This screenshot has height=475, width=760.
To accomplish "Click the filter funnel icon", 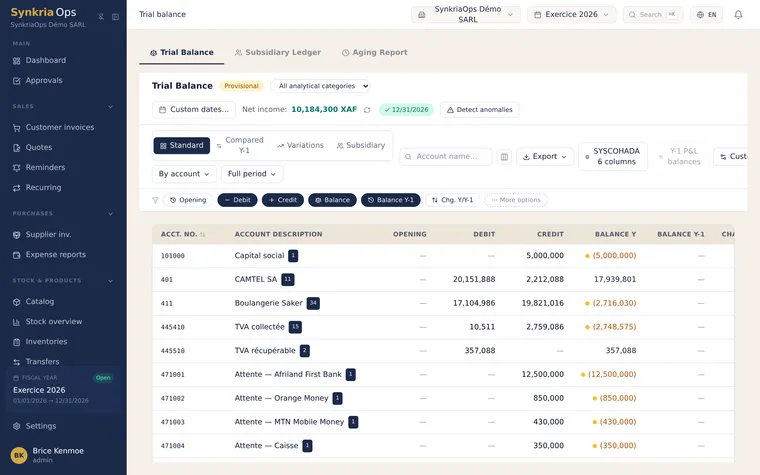I will (x=155, y=200).
